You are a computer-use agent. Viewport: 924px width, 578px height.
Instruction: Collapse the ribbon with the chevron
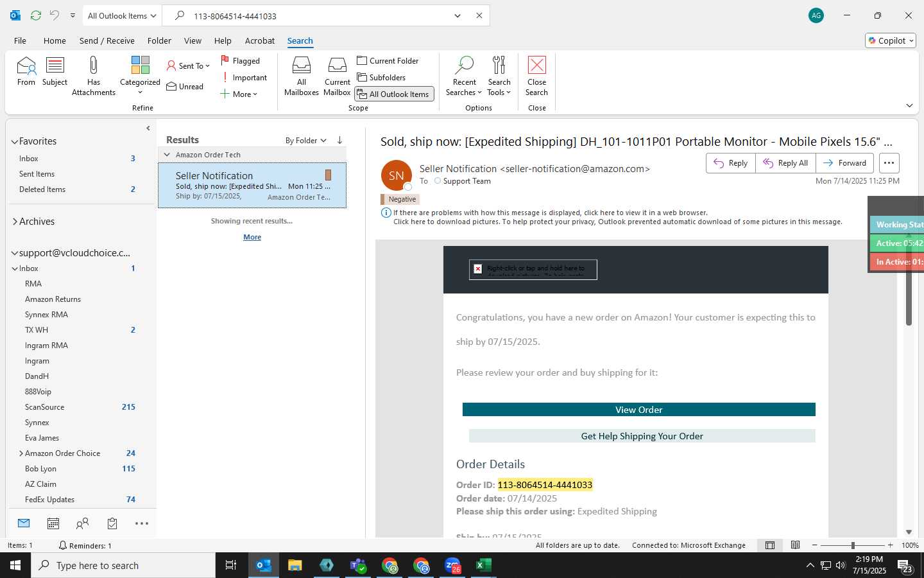(x=909, y=105)
